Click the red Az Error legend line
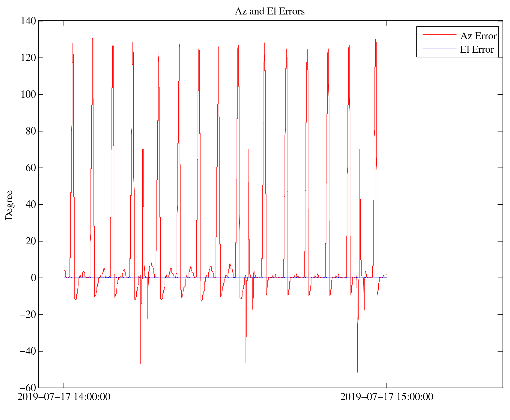The height and width of the screenshot is (420, 510). click(439, 35)
